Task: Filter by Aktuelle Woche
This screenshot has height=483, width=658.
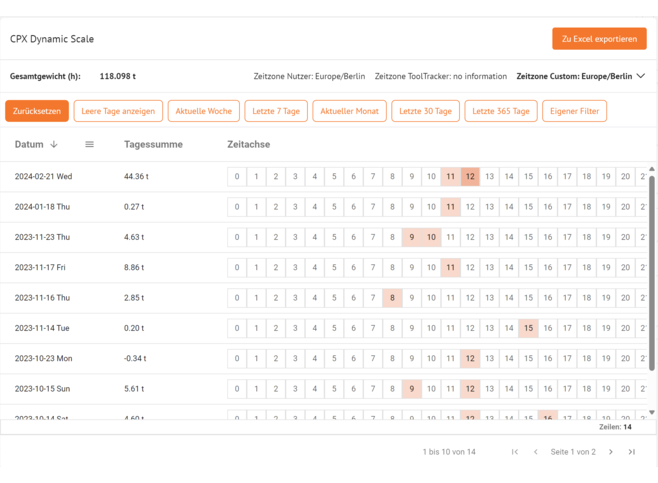Action: coord(204,111)
